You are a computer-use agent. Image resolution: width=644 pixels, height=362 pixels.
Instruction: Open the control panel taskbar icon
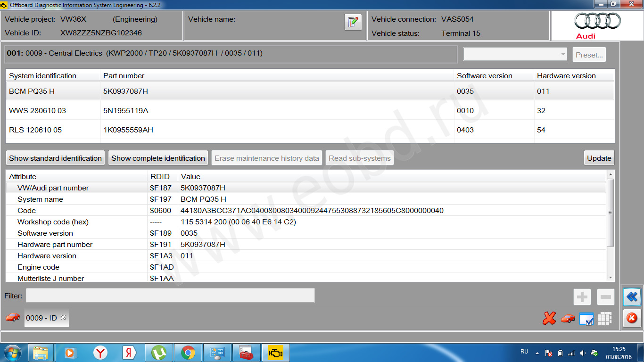point(217,353)
